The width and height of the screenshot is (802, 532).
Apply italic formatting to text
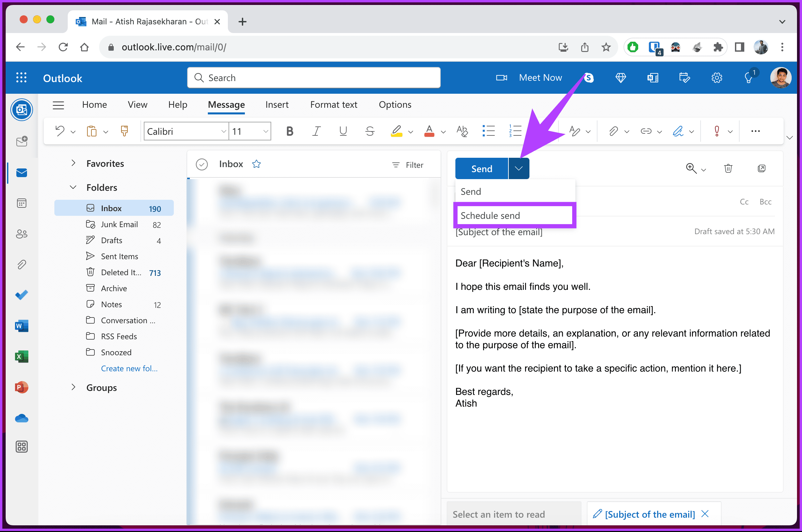316,131
